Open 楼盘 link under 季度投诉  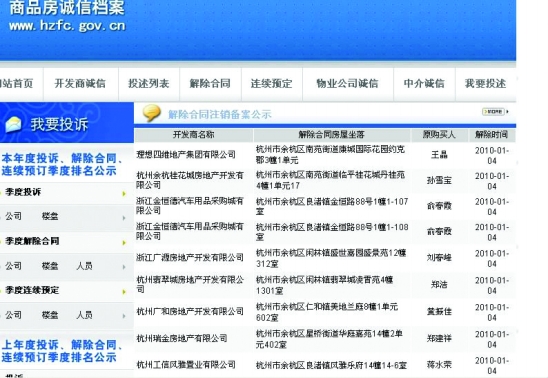click(50, 216)
